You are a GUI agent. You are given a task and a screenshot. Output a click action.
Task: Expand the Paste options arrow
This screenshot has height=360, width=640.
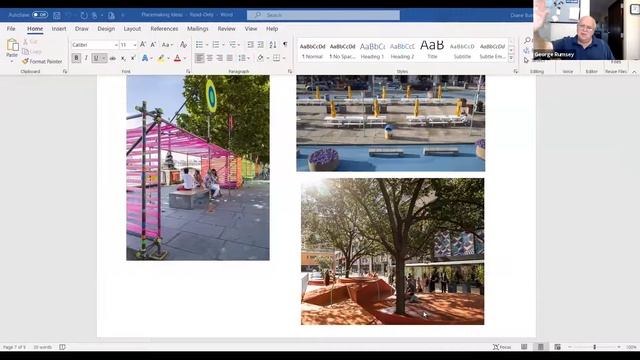pos(12,61)
